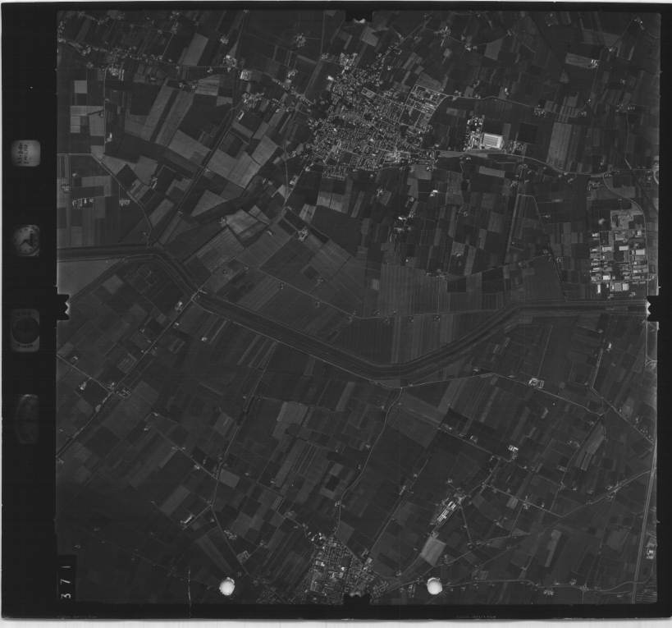Click the bright white-roofed building east of town
This screenshot has width=672, height=628.
point(492,141)
